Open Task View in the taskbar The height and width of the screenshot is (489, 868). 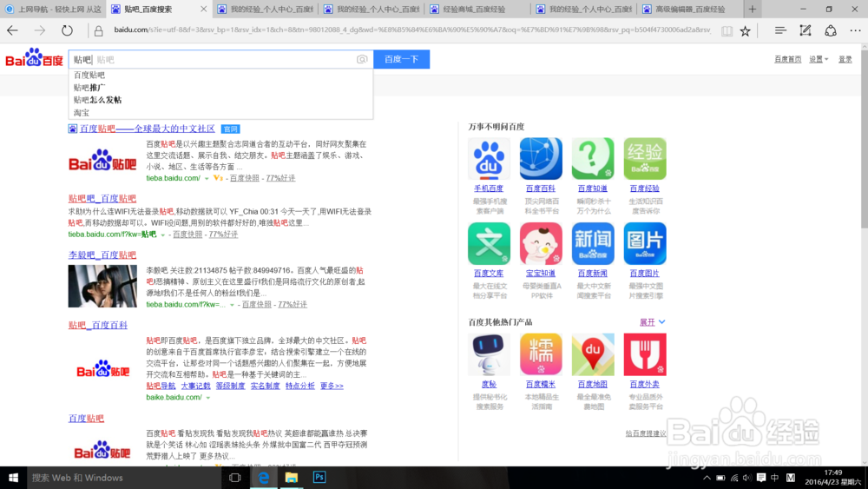234,478
